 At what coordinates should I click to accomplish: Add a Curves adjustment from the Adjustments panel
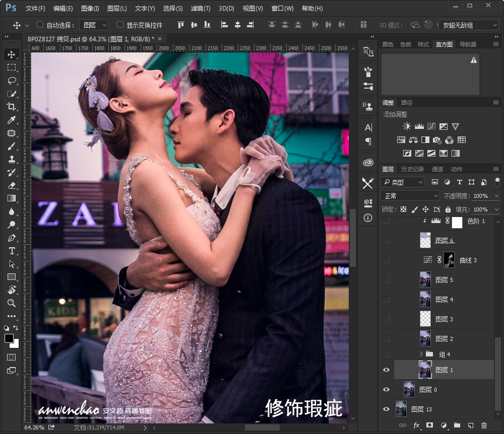point(431,126)
